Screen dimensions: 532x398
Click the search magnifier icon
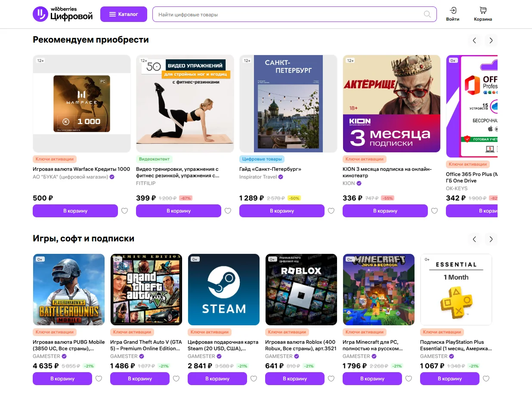tap(427, 14)
